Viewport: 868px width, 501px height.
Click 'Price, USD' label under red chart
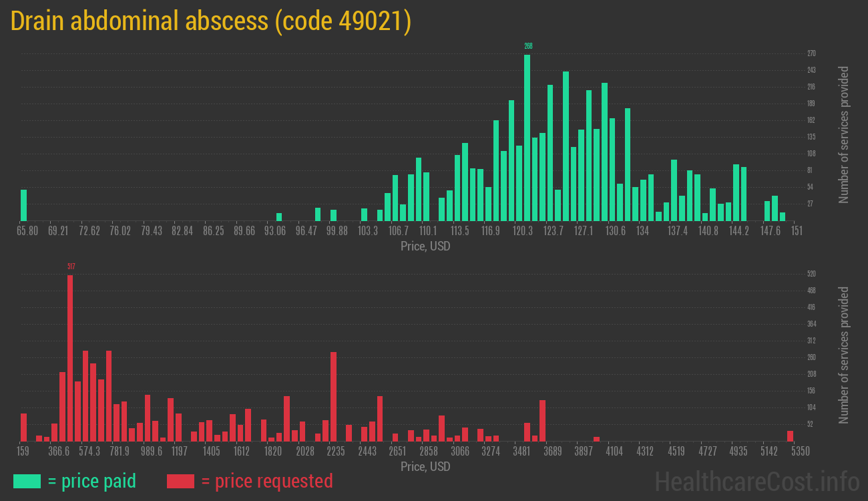[x=425, y=466]
